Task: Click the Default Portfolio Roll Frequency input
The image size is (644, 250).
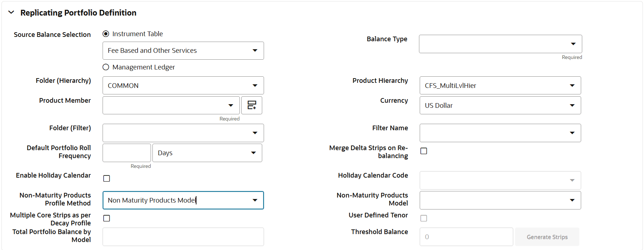Action: (126, 153)
